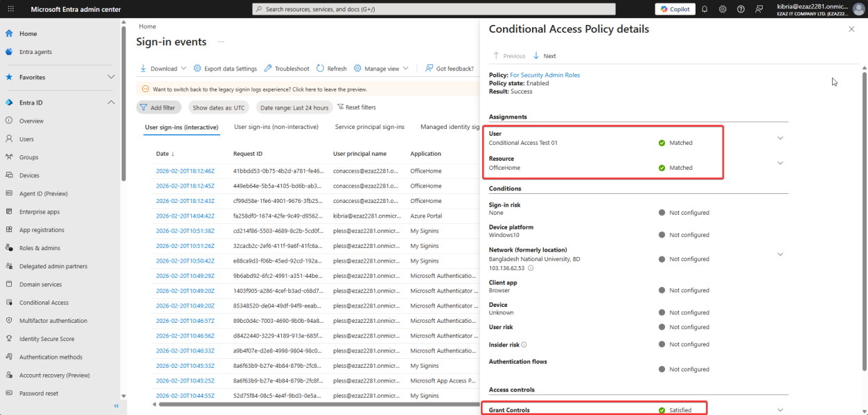The height and width of the screenshot is (415, 868).
Task: Switch to the Managed identity sign-ins tab
Action: [450, 127]
